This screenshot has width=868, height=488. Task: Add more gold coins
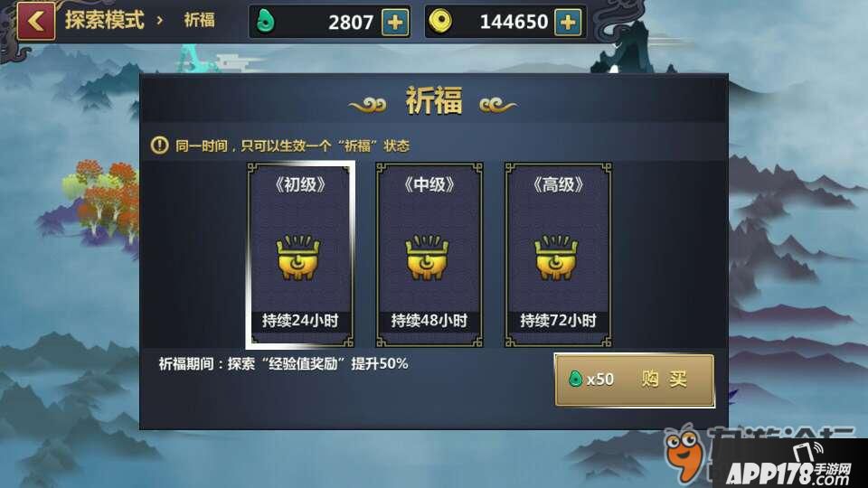click(568, 22)
